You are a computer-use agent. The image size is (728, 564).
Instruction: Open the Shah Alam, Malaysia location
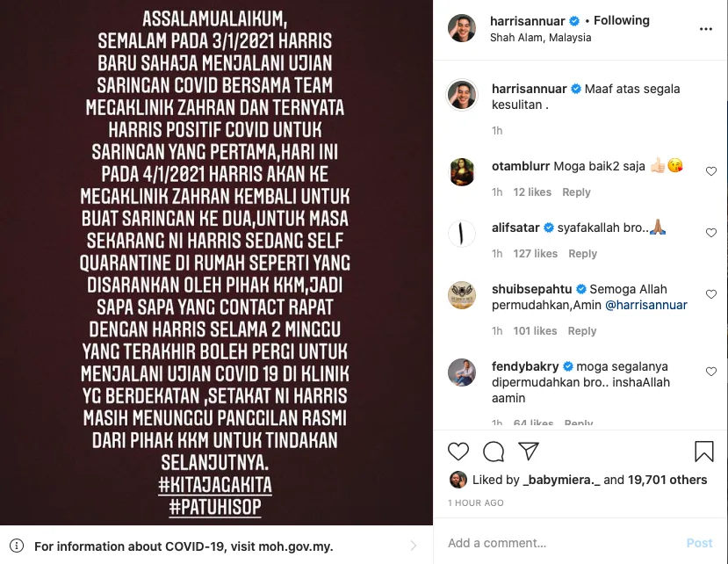tap(540, 38)
